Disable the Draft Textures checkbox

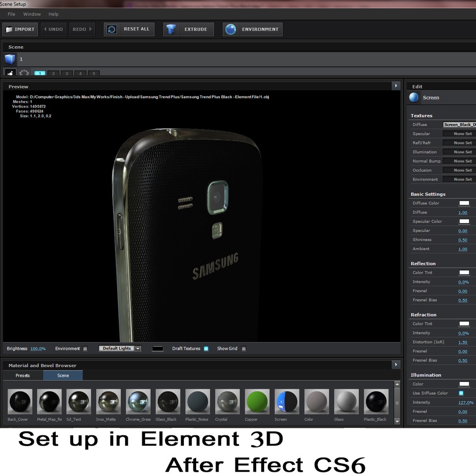206,349
